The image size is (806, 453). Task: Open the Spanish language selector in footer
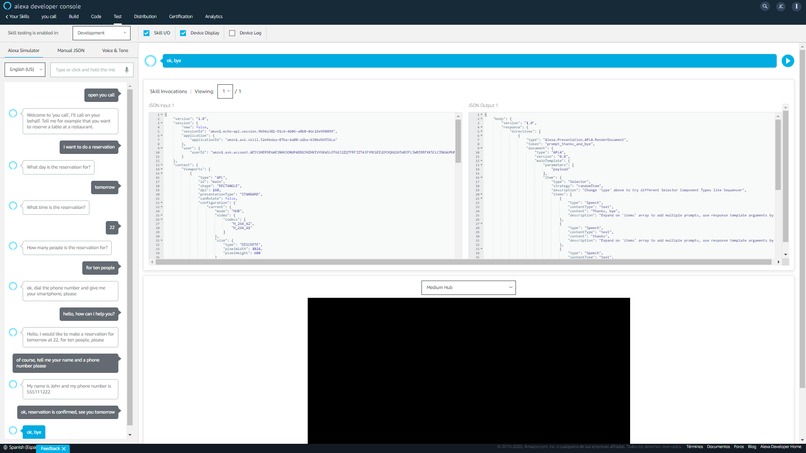point(19,448)
